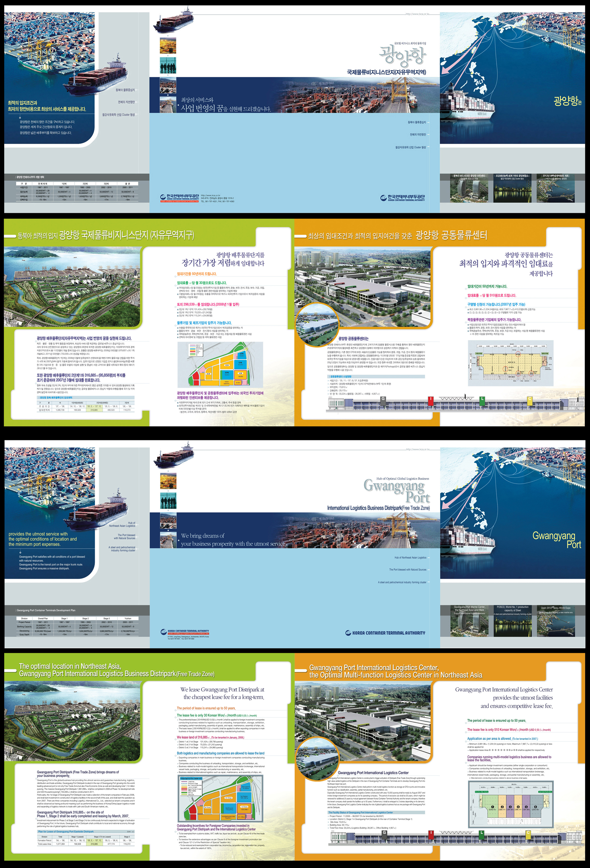
Task: Open the kca.or.kr URL on the English cover
Action: 417,449
